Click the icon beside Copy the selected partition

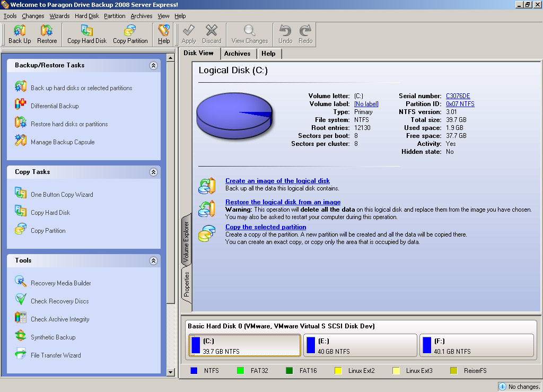(207, 233)
